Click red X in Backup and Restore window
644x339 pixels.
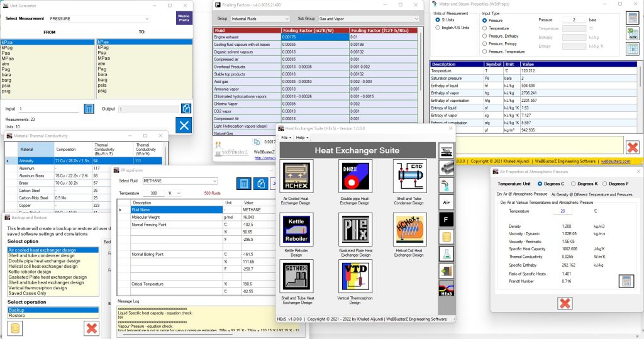tap(92, 328)
